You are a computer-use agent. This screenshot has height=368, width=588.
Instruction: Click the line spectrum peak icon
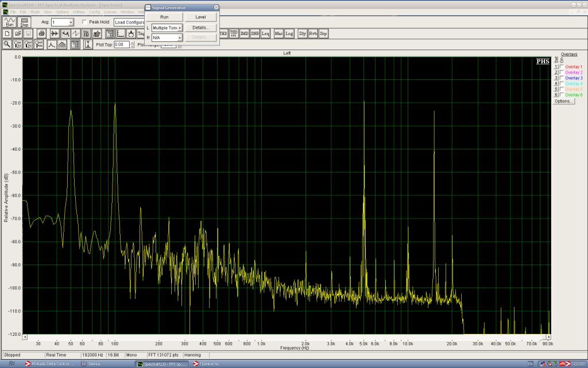pos(51,45)
